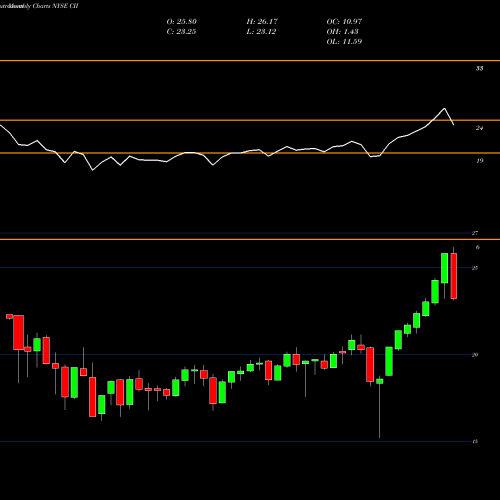
Task: Click the 19 label on upper axis
Action: point(479,161)
